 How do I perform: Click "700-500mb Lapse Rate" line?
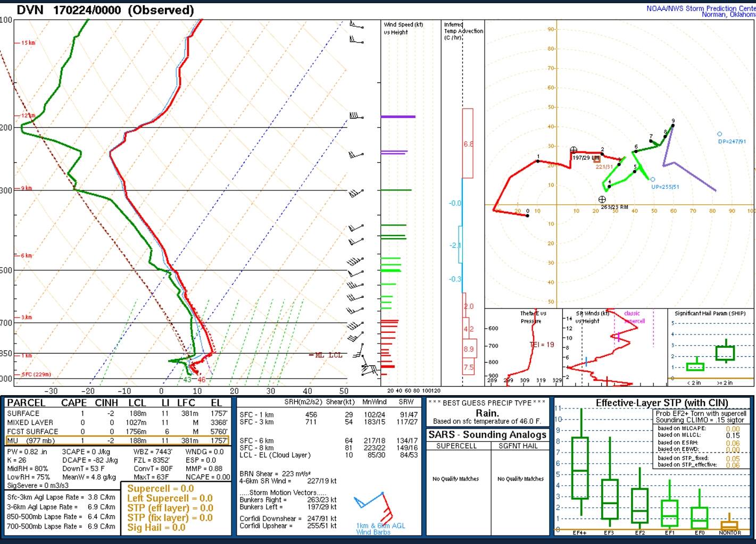[61, 526]
